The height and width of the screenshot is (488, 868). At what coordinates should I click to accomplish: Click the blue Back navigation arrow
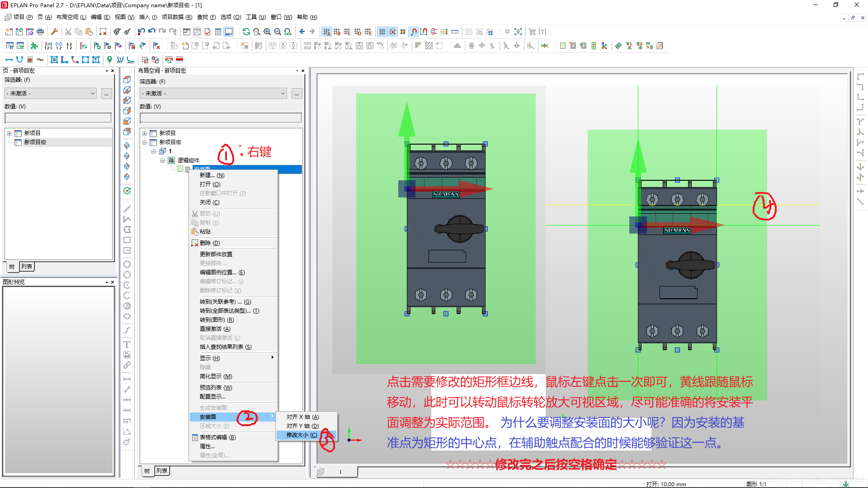pyautogui.click(x=302, y=32)
